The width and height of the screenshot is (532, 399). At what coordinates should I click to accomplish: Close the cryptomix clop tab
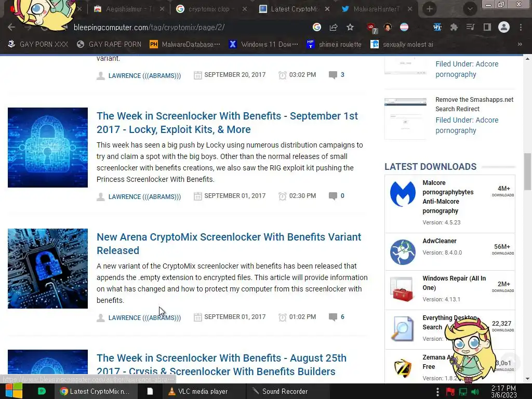pyautogui.click(x=245, y=9)
